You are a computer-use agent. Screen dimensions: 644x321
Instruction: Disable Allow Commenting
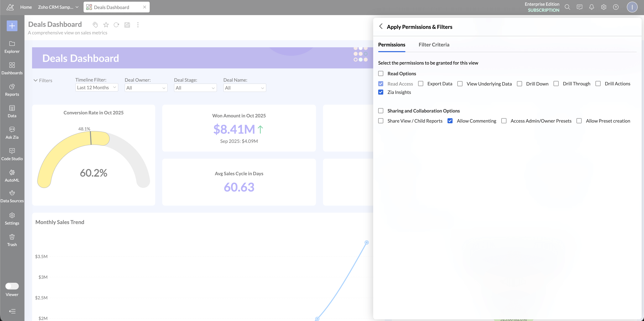451,121
